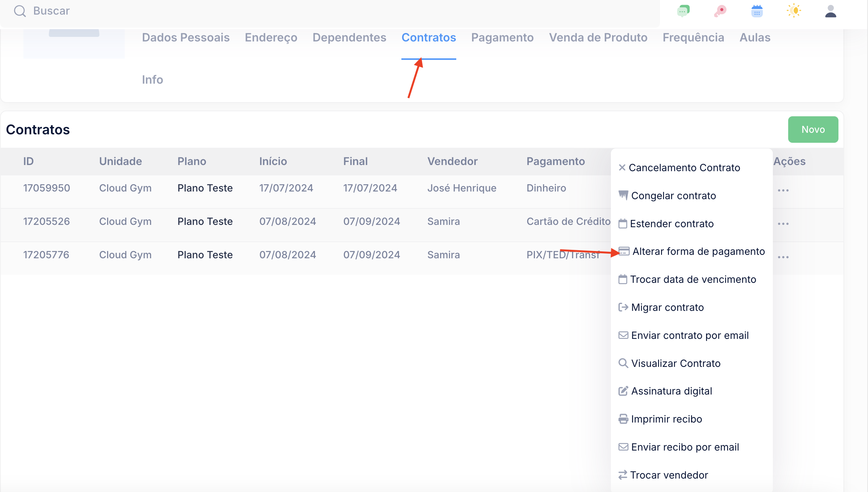This screenshot has height=492, width=868.
Task: Switch to the Pagamento tab
Action: coord(502,38)
